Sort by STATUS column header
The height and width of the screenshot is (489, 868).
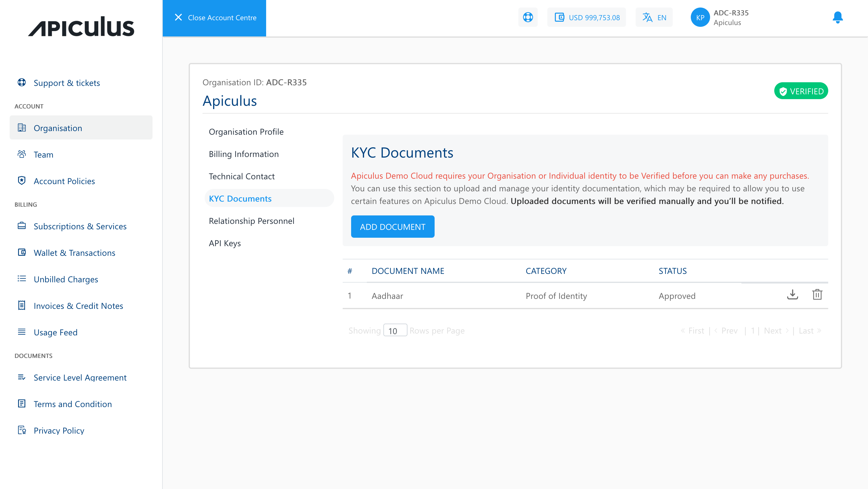pyautogui.click(x=673, y=271)
